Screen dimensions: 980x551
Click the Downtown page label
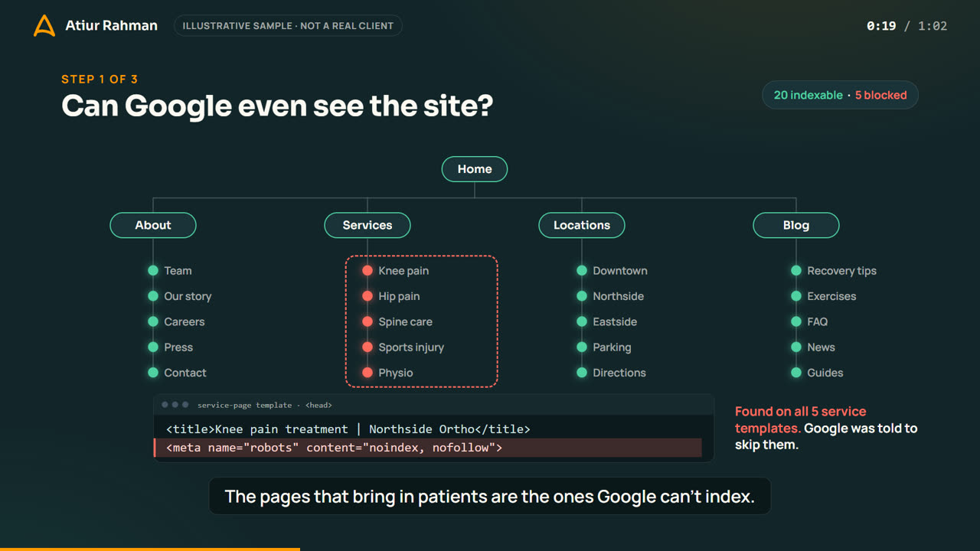click(620, 271)
